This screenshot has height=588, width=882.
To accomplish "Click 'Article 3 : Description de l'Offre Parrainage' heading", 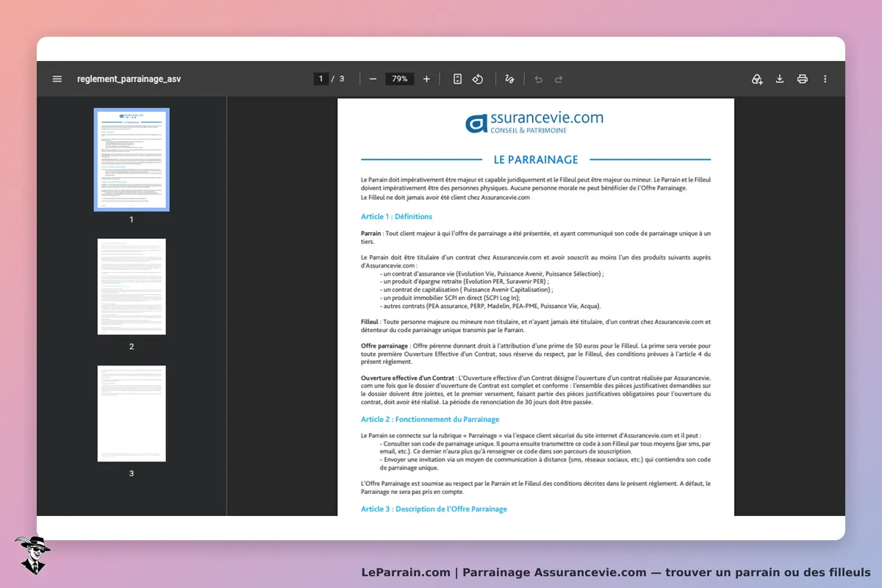I will 434,509.
